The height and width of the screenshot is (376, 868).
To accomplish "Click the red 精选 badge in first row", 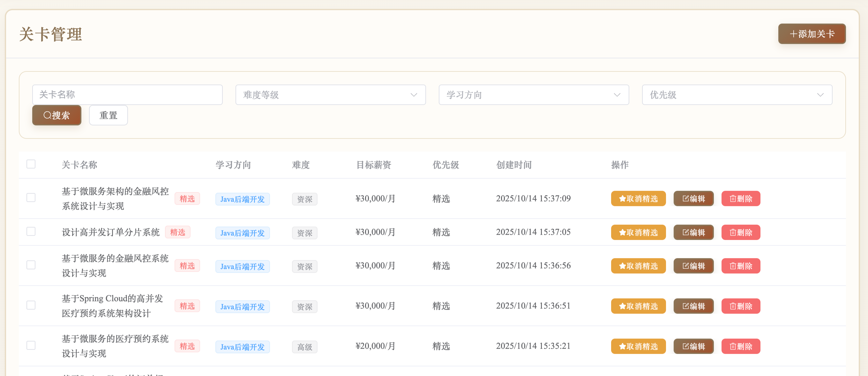I will [187, 199].
